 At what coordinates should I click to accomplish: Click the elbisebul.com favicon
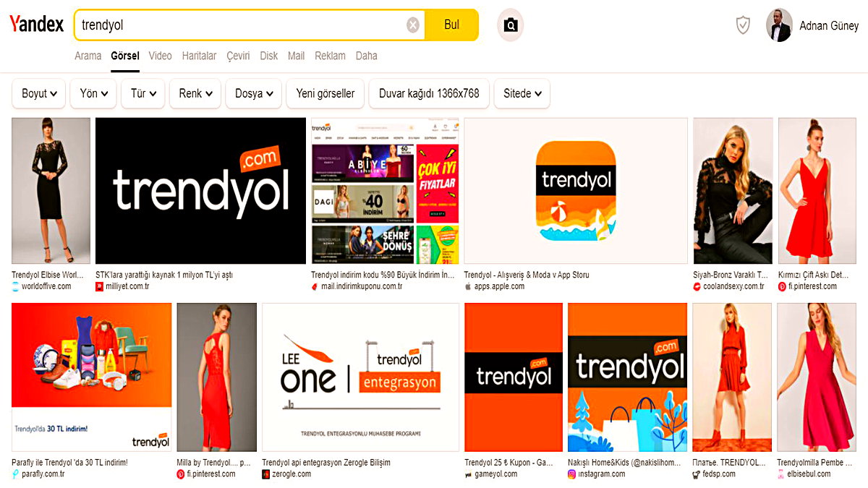click(x=780, y=474)
